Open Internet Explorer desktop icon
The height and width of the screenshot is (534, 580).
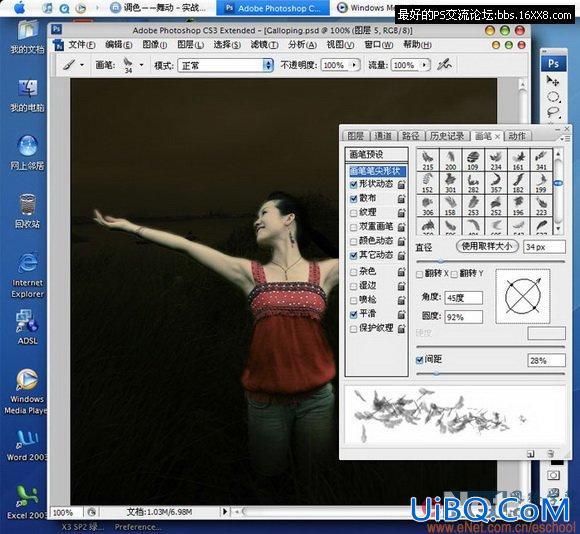(x=27, y=276)
